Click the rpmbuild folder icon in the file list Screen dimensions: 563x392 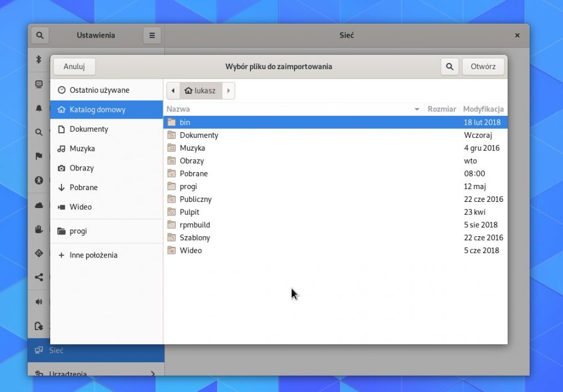pyautogui.click(x=172, y=225)
